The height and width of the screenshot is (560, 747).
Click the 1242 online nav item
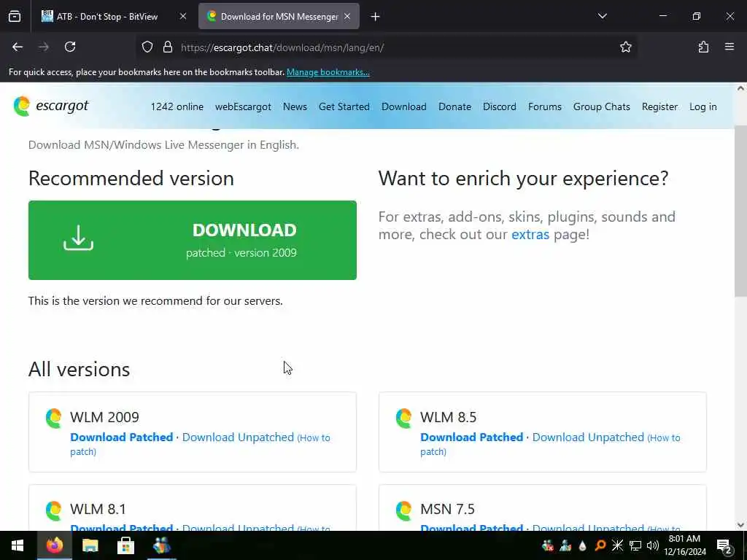click(x=177, y=106)
